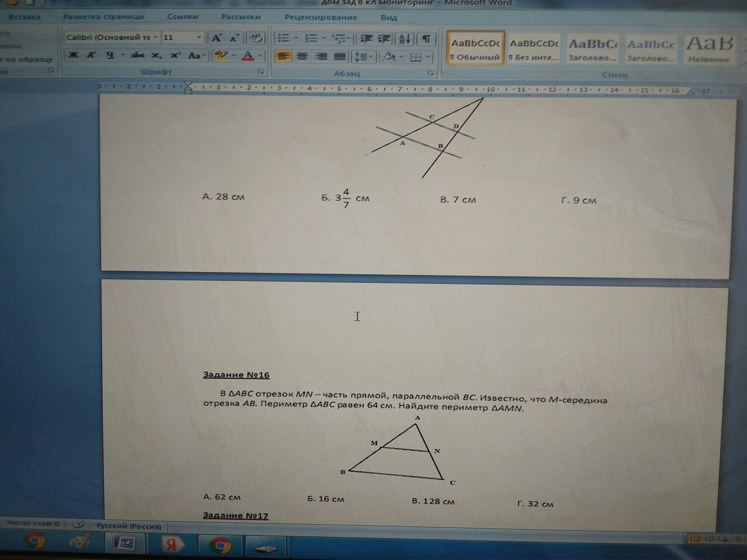Apply the Обычный style
The height and width of the screenshot is (560, 747).
(x=475, y=48)
